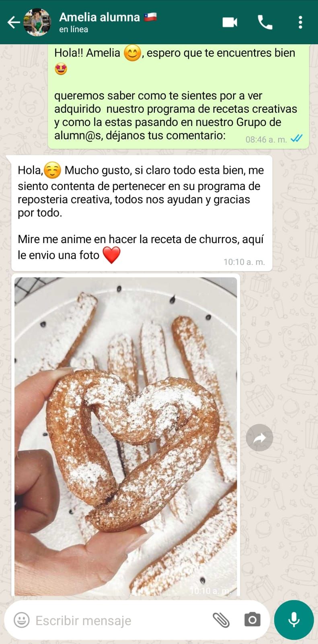Tap the Chile flag beside contact name

pos(150,17)
